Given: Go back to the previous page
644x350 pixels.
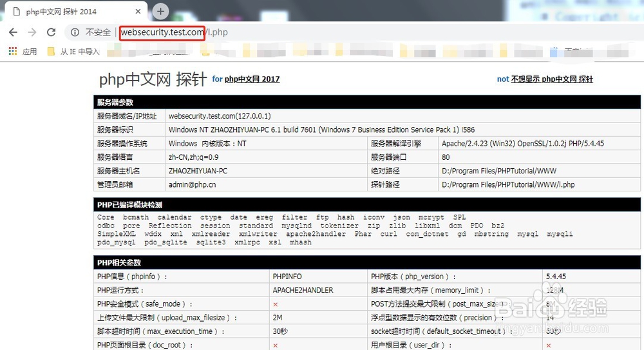Looking at the screenshot, I should [x=13, y=32].
